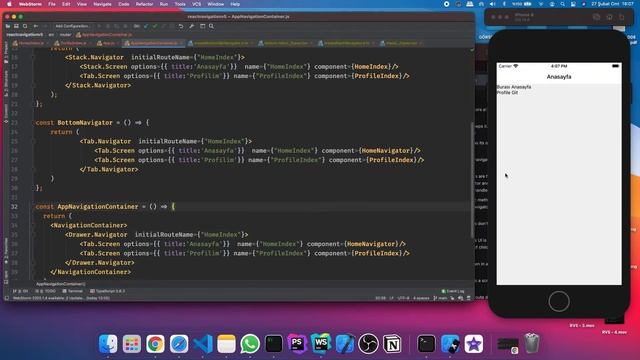Screen dimensions: 640x360
Task: Click the git branch widget in status bar
Action: point(440,298)
